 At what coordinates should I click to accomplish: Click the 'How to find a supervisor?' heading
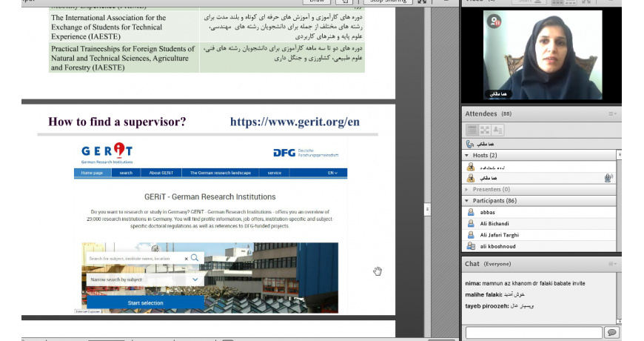tap(117, 122)
